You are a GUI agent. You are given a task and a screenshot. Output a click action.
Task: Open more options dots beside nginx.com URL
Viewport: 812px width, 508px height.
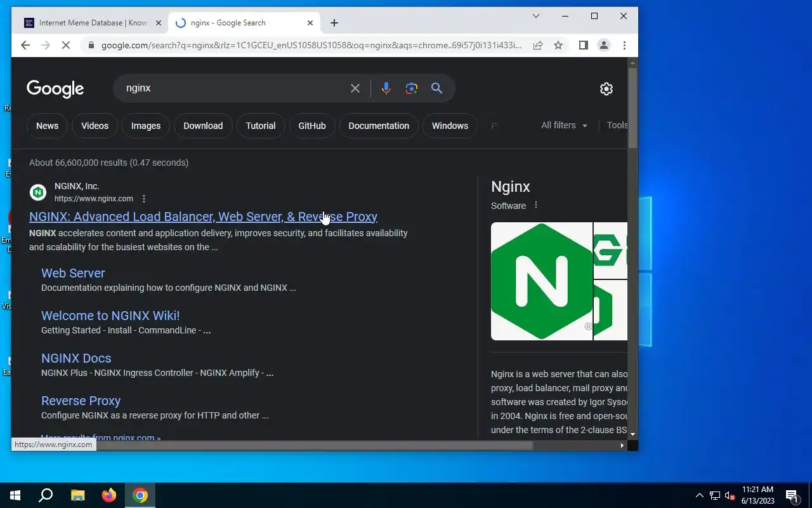pyautogui.click(x=144, y=199)
